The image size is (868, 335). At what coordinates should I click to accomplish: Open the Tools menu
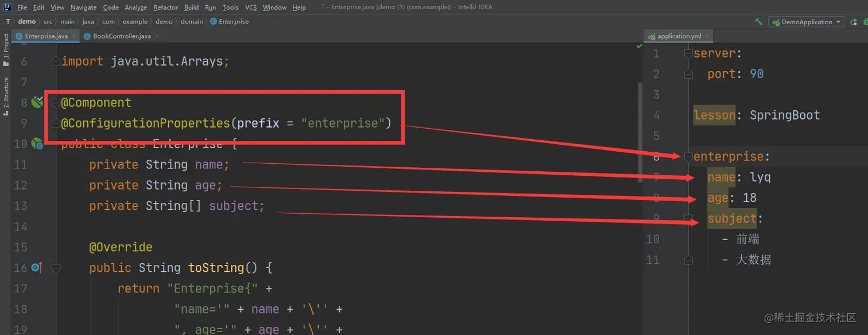click(x=230, y=7)
